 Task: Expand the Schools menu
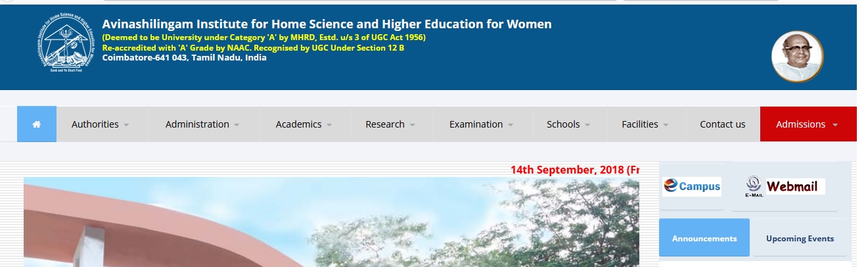568,124
